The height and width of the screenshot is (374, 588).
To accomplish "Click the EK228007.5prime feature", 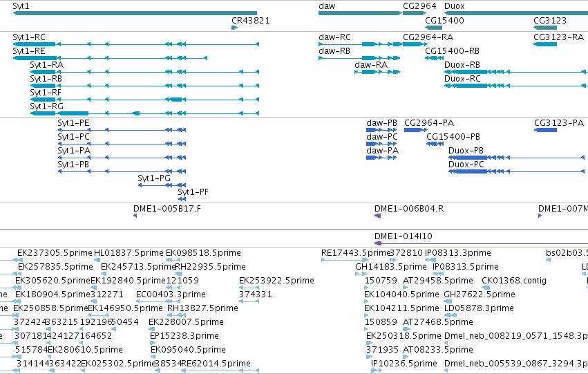I will pyautogui.click(x=152, y=329).
